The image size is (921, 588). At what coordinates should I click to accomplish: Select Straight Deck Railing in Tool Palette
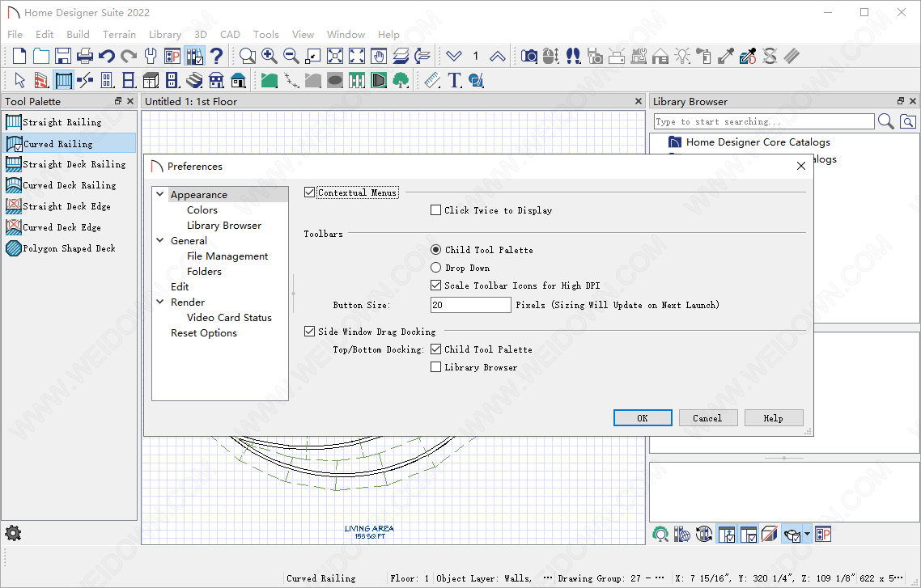click(70, 164)
